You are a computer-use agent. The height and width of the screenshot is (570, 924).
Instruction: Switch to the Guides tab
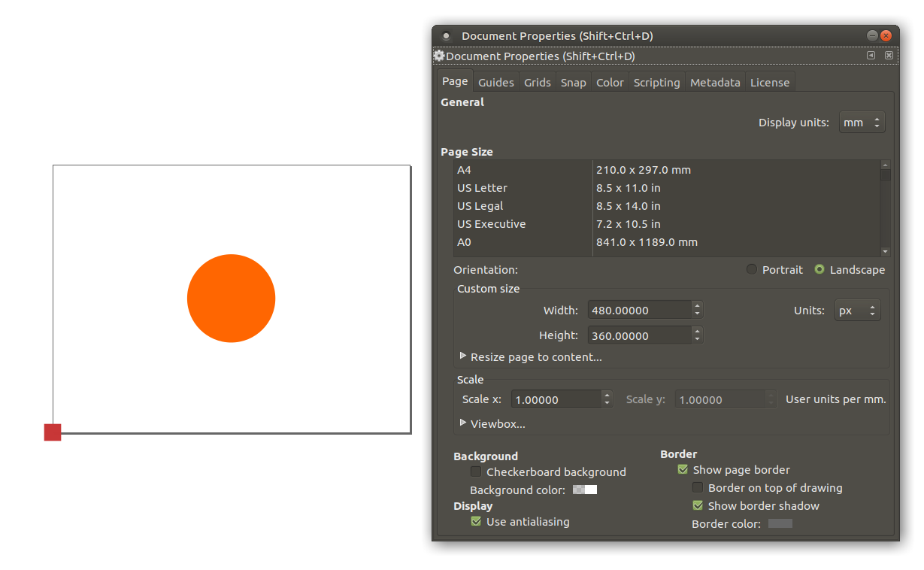(495, 82)
